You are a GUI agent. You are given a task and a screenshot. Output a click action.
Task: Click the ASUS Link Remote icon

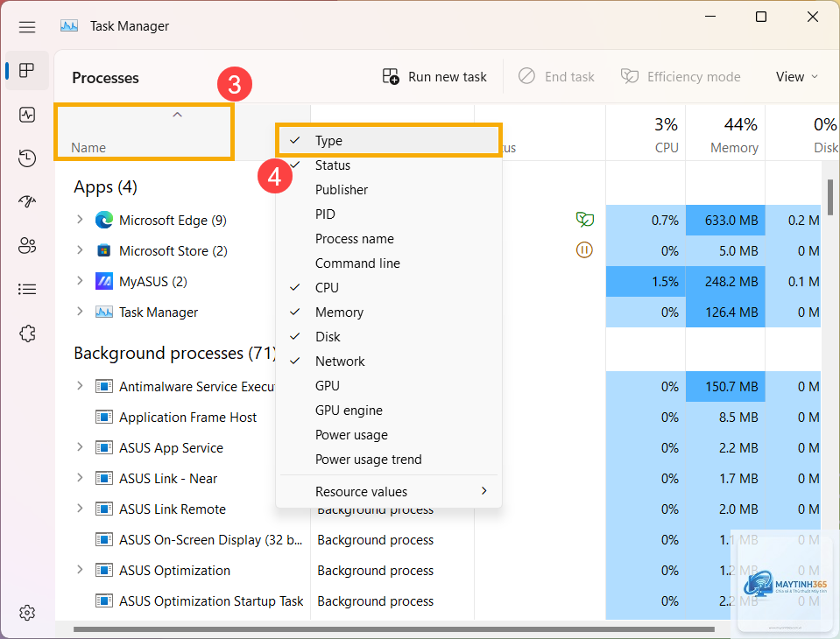(104, 509)
